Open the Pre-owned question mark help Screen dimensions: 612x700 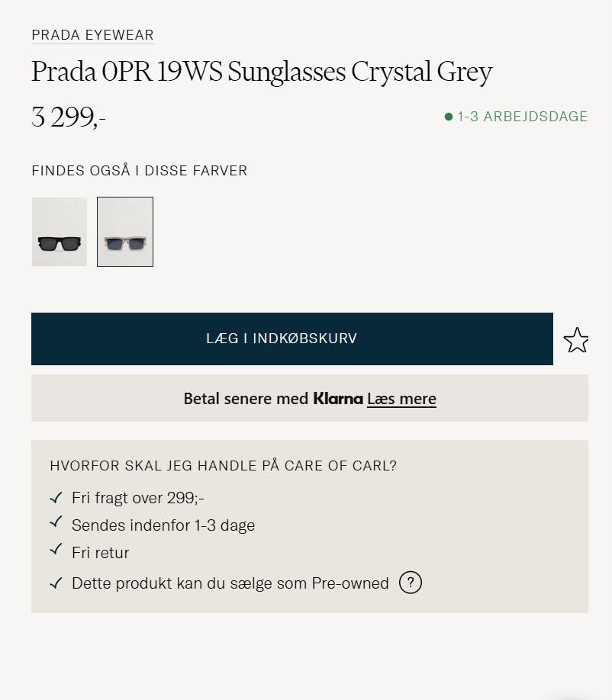click(411, 583)
